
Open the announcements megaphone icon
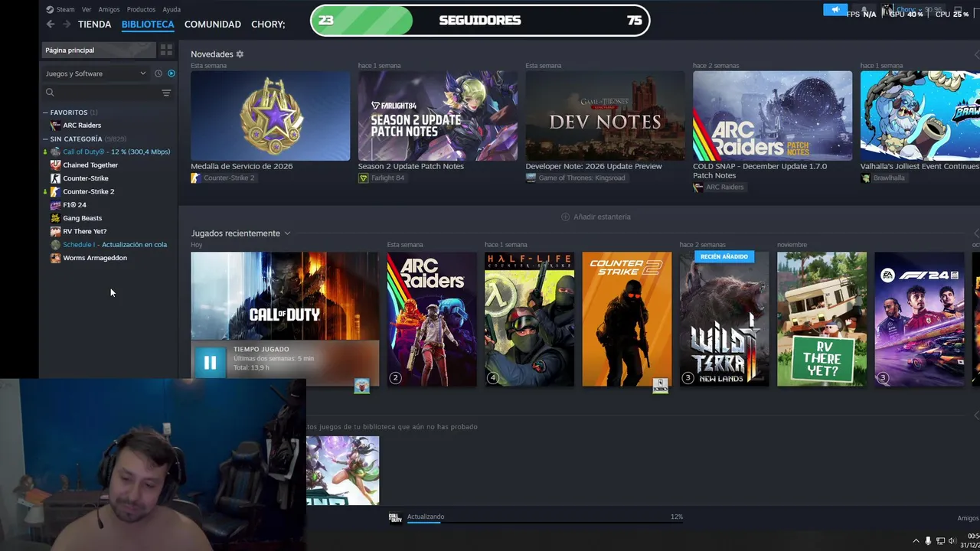coord(835,10)
